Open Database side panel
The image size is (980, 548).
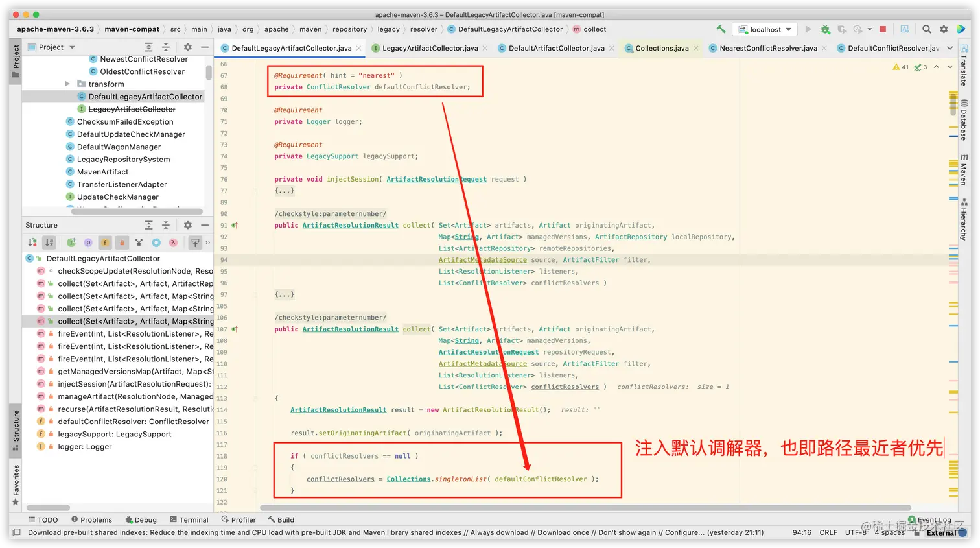(x=964, y=120)
